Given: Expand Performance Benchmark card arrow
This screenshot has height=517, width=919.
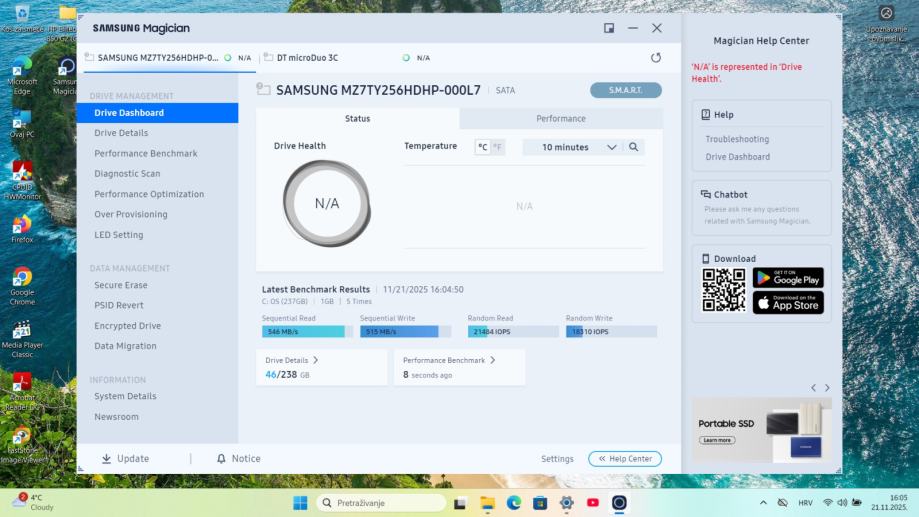Looking at the screenshot, I should coord(492,360).
